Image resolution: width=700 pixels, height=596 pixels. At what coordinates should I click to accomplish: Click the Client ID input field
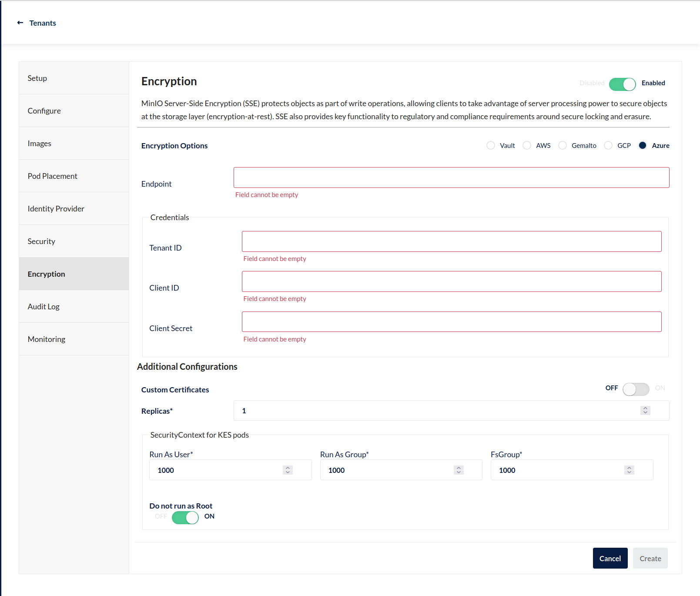coord(452,281)
